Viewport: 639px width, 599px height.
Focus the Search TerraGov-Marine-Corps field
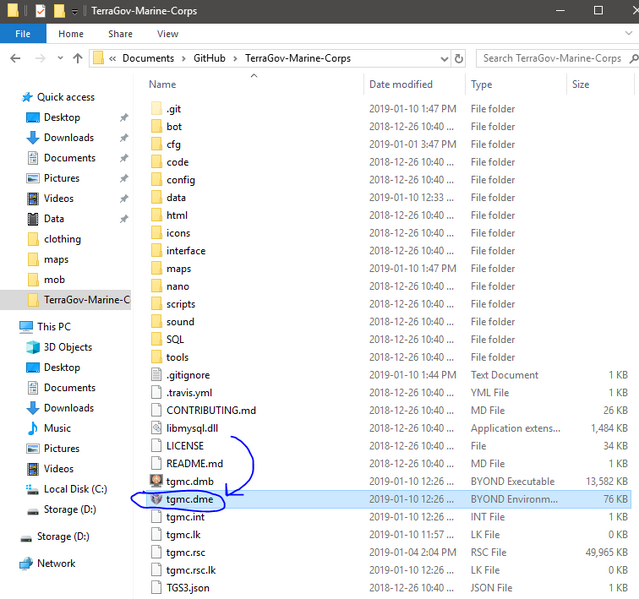click(552, 59)
